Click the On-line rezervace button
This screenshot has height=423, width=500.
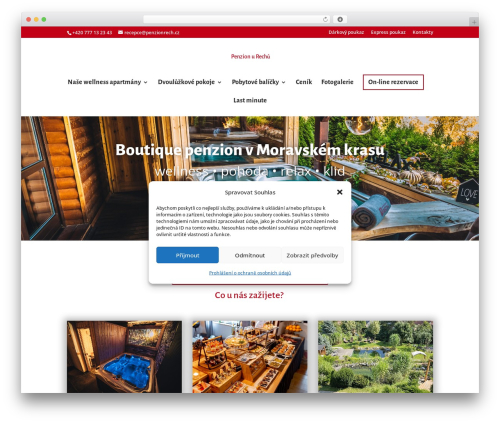[393, 82]
